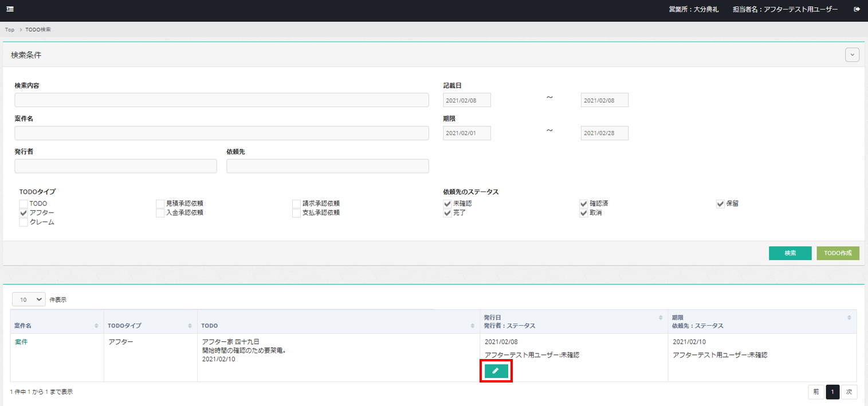Click the 検索内容 input field
868x406 pixels.
click(x=221, y=100)
